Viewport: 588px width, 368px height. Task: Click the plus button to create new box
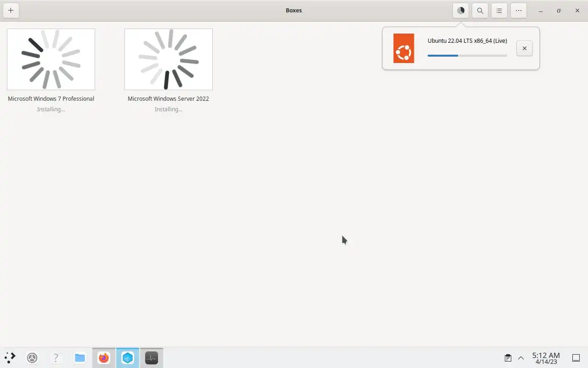click(11, 11)
